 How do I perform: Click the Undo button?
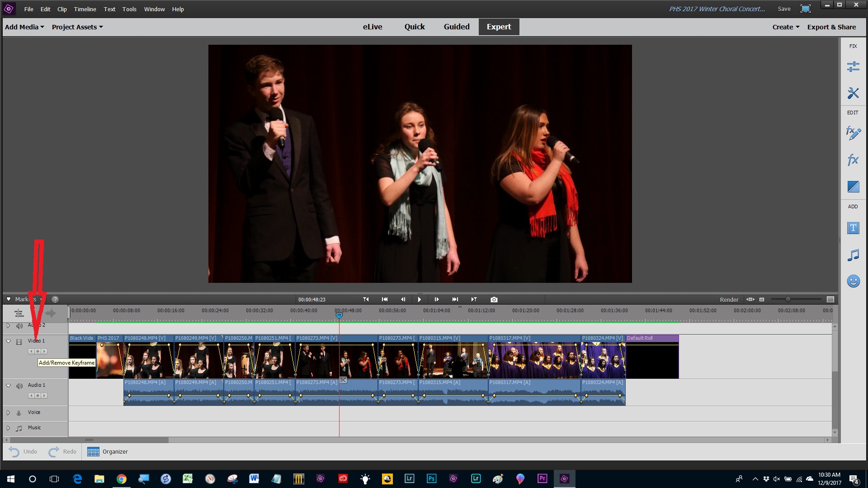tap(23, 451)
